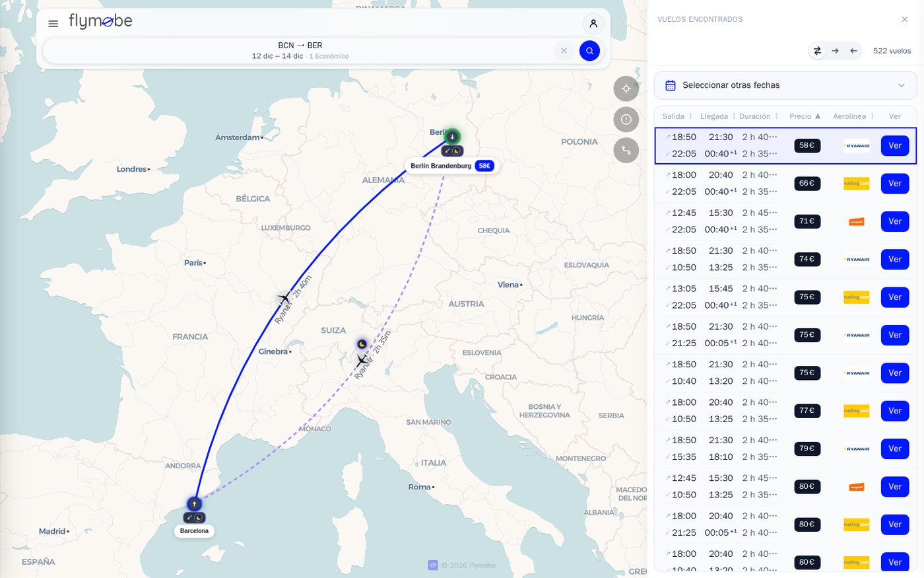View the 71 € easyJet flight

895,221
